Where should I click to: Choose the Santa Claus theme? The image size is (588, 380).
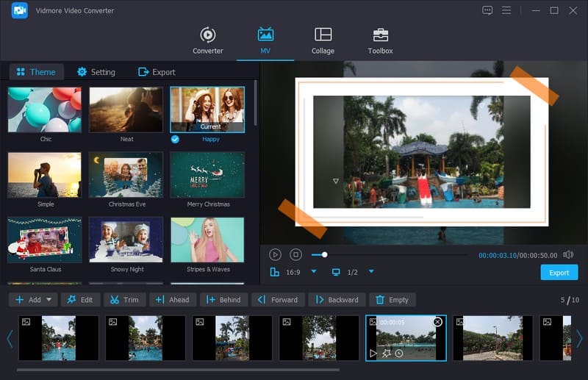(x=45, y=240)
